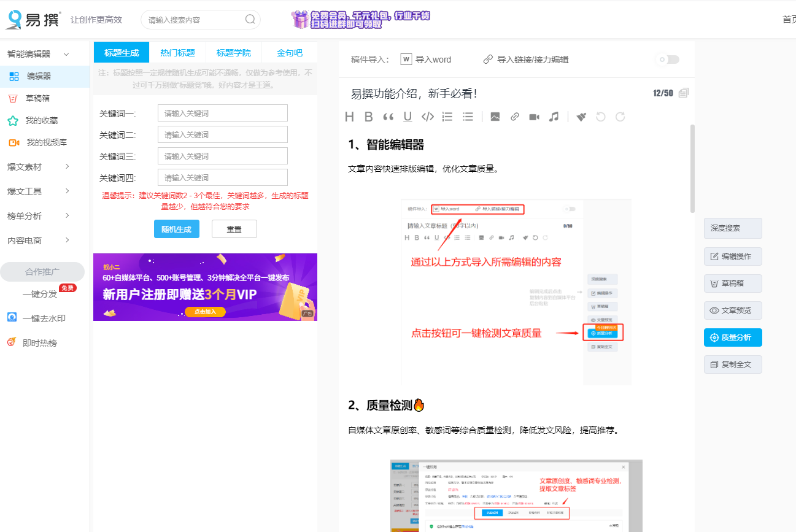Screen dimensions: 796x532
Task: Expand the 内容电商 menu
Action: coord(67,240)
